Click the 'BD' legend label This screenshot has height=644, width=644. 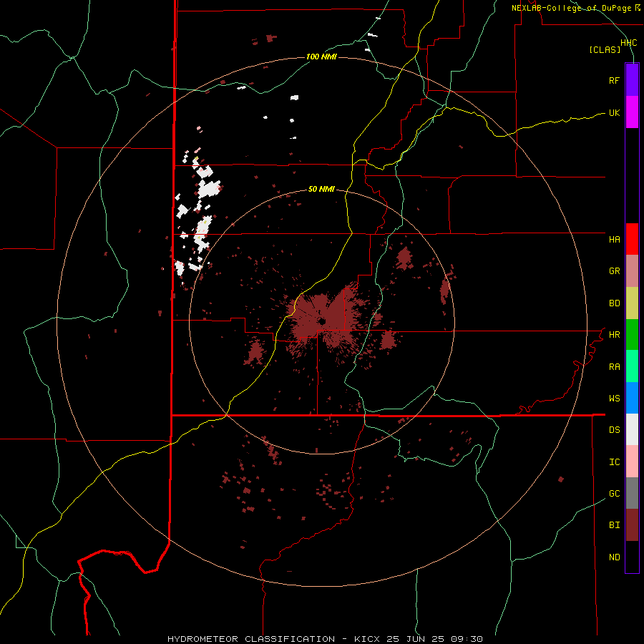614,303
